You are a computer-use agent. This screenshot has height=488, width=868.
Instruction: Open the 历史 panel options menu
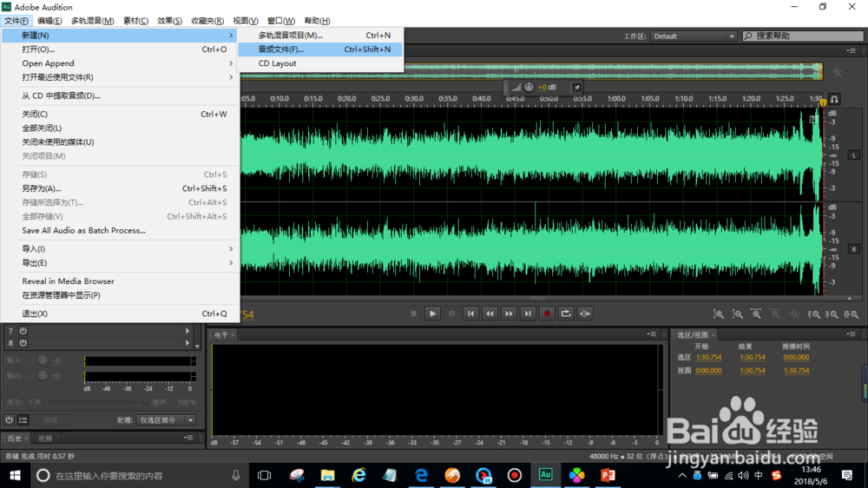click(x=188, y=438)
